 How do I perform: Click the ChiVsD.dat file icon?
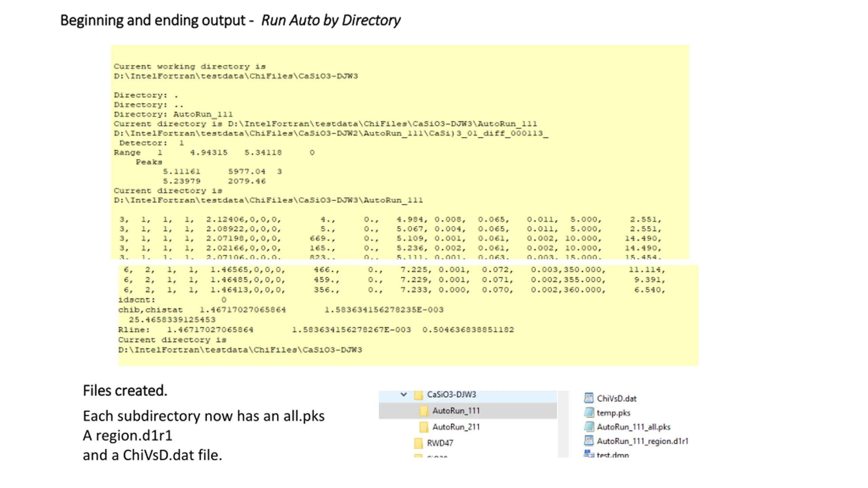pyautogui.click(x=589, y=398)
